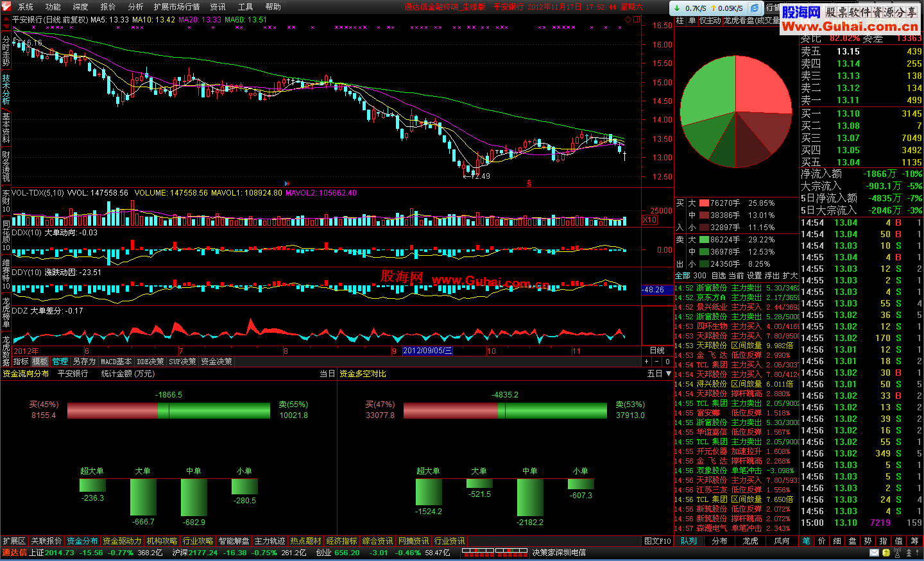The width and height of the screenshot is (924, 561).
Task: Click the X10 volume scale indicator
Action: (x=649, y=220)
